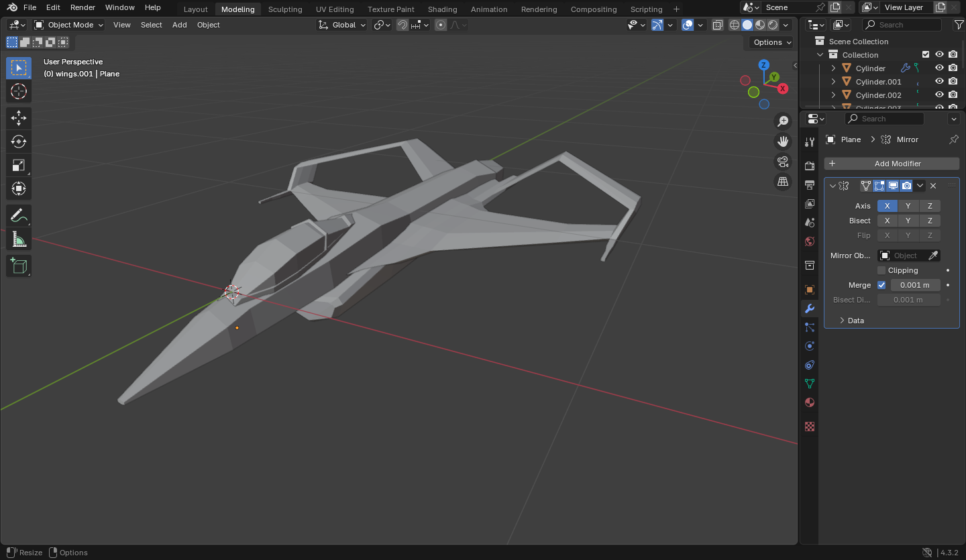Select the Annotate tool
Image resolution: width=966 pixels, height=560 pixels.
(x=19, y=215)
